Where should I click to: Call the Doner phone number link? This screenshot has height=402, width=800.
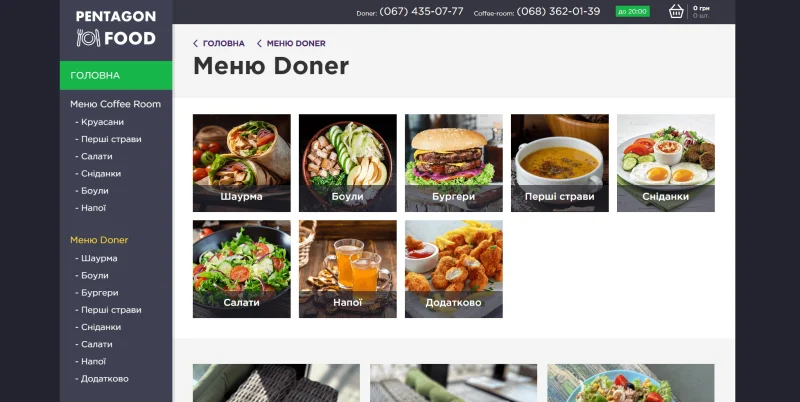pyautogui.click(x=421, y=11)
